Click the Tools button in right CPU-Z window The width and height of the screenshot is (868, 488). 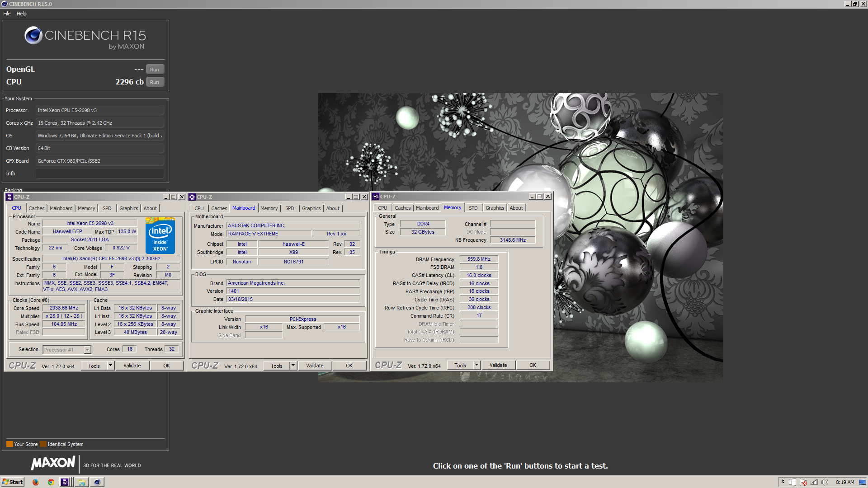click(x=460, y=365)
